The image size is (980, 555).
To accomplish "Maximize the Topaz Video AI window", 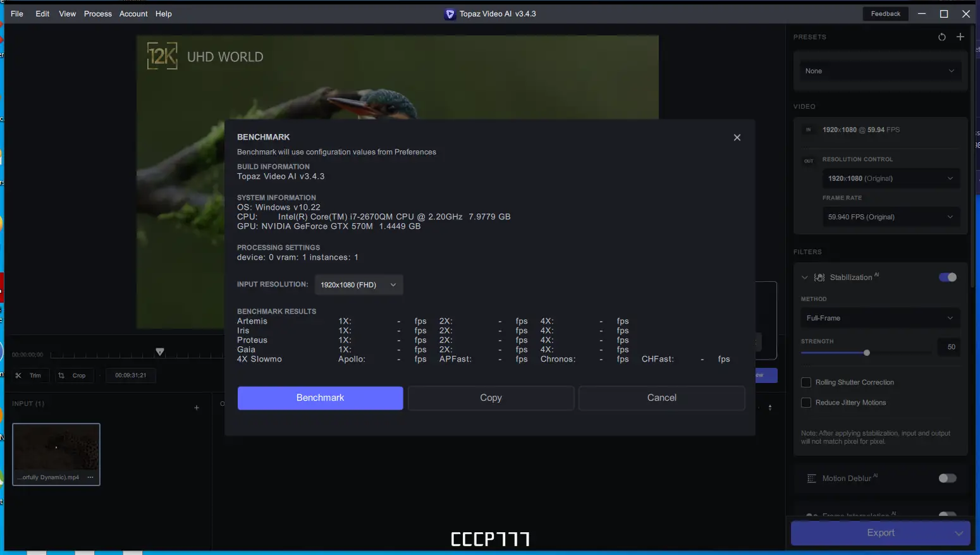I will click(x=944, y=14).
